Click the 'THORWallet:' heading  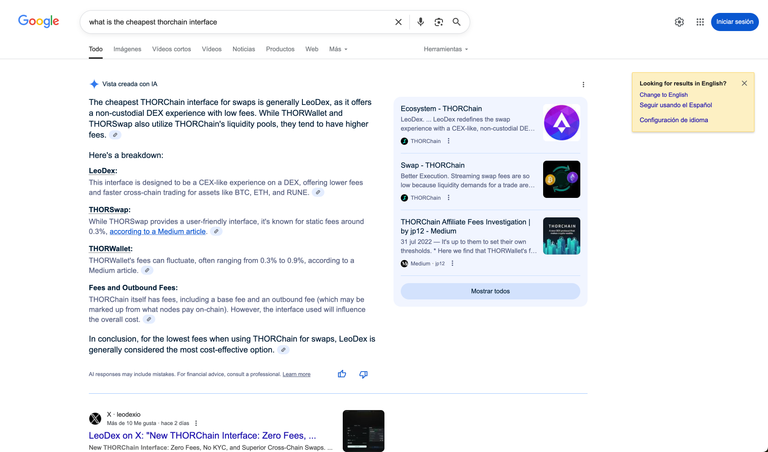point(111,249)
